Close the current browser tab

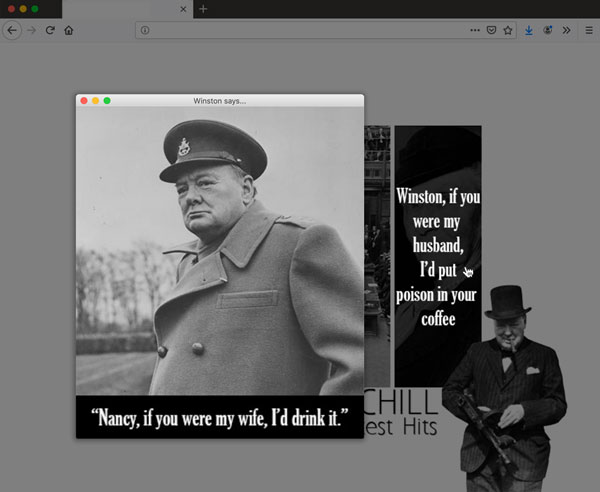pyautogui.click(x=182, y=9)
